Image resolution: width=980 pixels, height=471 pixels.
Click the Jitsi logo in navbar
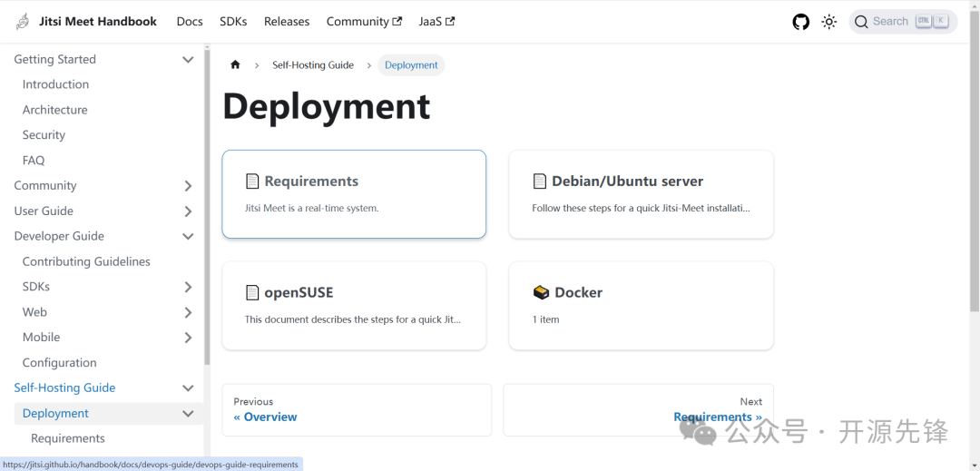(x=23, y=22)
